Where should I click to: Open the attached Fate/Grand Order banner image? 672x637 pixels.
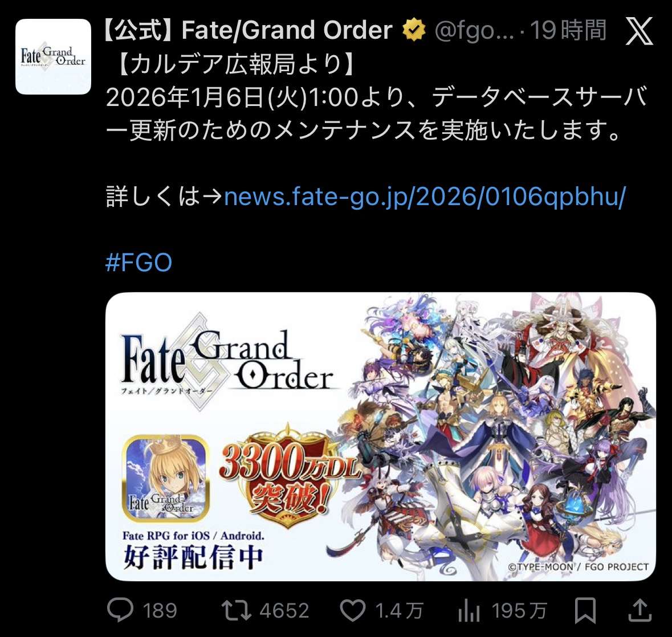coord(381,436)
